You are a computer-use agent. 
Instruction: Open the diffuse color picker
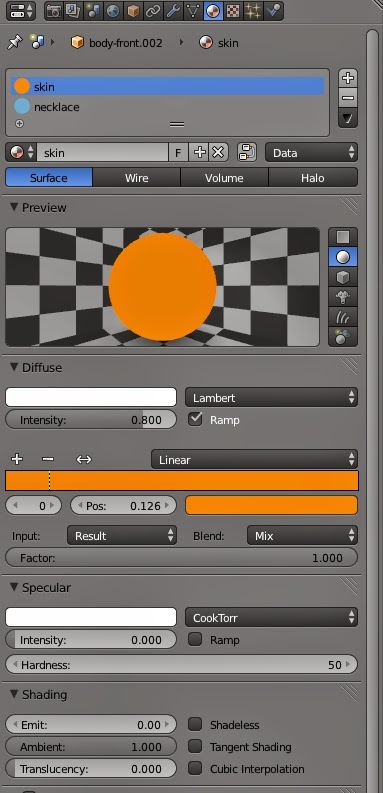click(x=91, y=397)
